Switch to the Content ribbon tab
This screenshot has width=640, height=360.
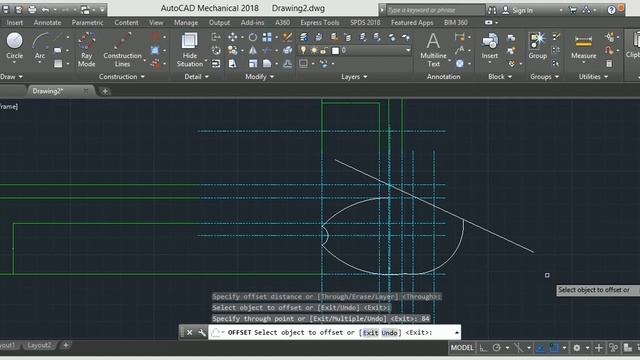pyautogui.click(x=126, y=23)
